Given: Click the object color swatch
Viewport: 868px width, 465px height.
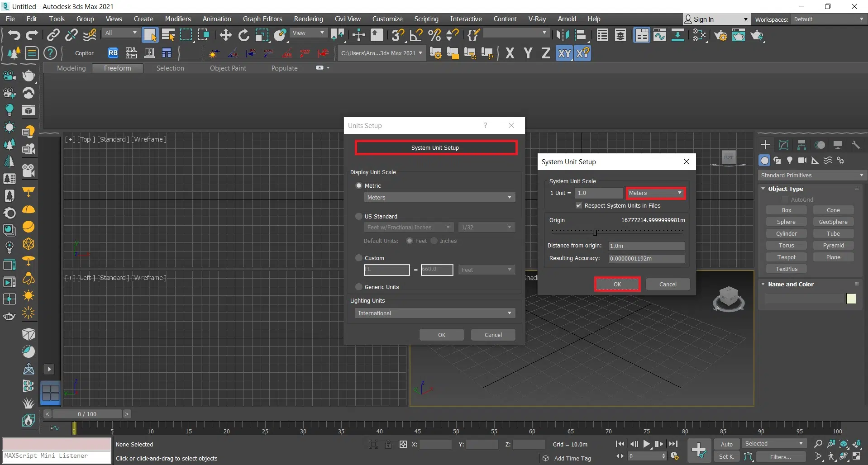Looking at the screenshot, I should point(851,299).
